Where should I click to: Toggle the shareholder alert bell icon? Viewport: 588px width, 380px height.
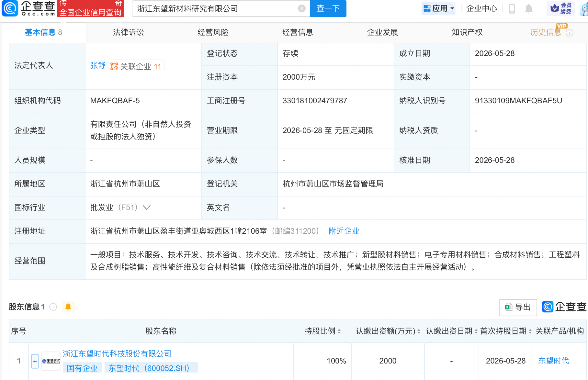click(68, 307)
